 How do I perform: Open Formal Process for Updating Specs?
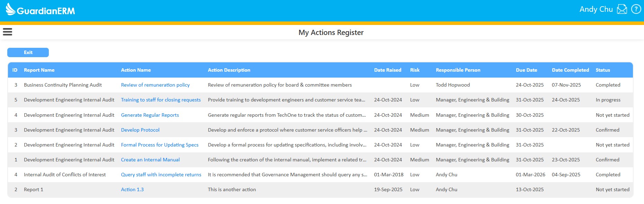(x=160, y=145)
